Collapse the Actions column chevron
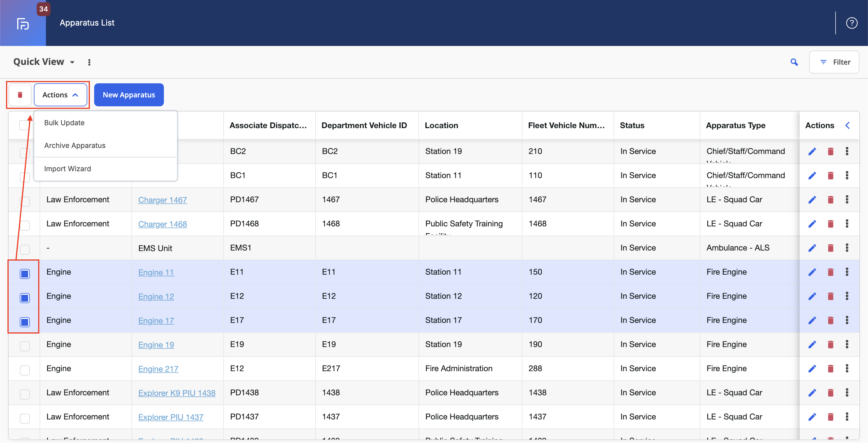Screen dimensions: 868x443 coord(847,126)
